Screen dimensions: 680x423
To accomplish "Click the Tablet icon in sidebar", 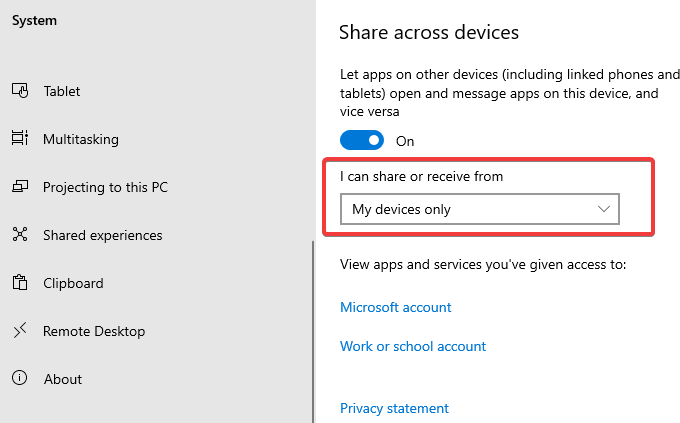I will [x=20, y=91].
